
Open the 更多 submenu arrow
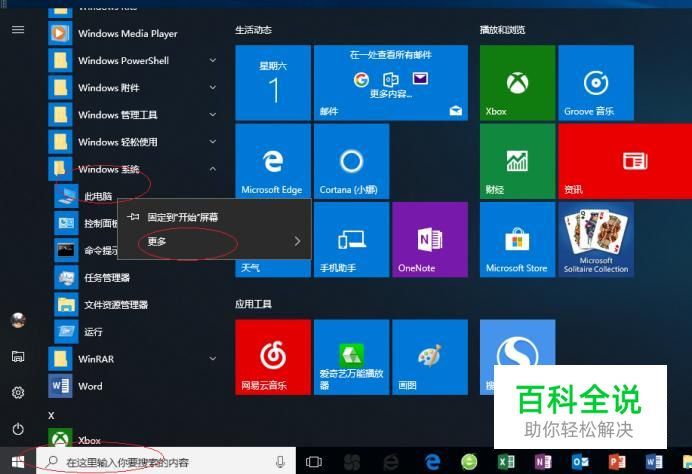click(297, 241)
